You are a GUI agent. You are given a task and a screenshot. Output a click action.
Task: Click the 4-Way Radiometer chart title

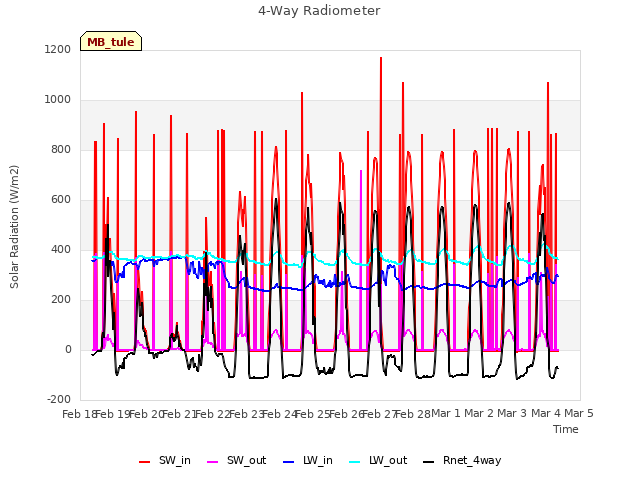(x=319, y=11)
